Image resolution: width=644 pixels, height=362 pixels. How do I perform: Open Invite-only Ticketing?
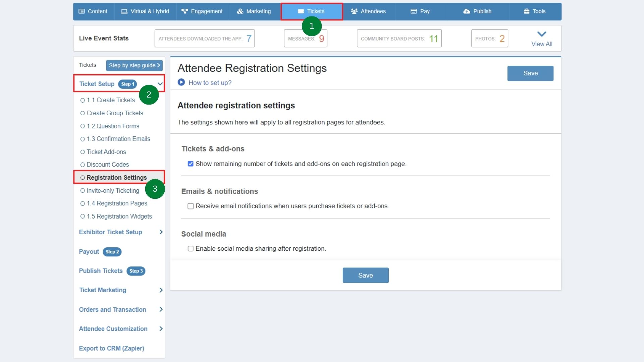point(113,191)
